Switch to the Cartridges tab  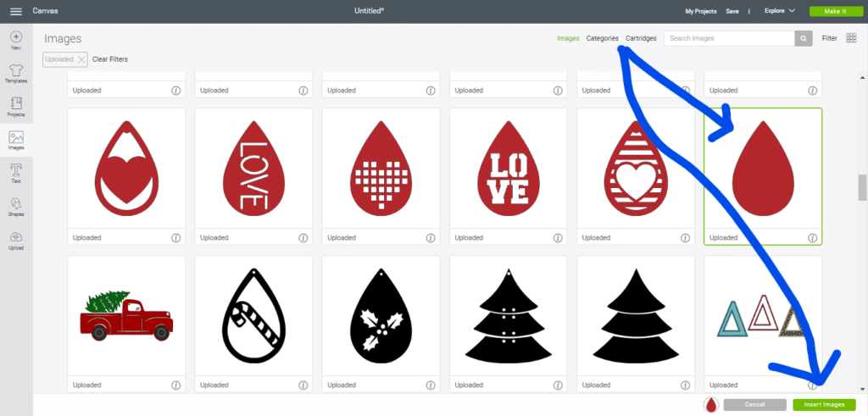click(641, 38)
